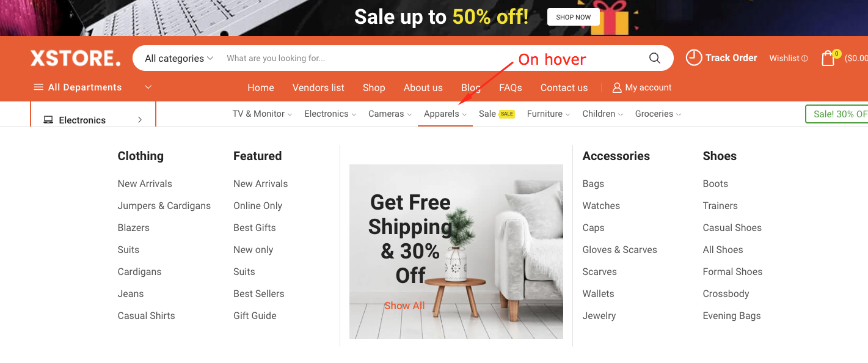The height and width of the screenshot is (363, 868).
Task: Click the Wishlist info icon
Action: [804, 59]
